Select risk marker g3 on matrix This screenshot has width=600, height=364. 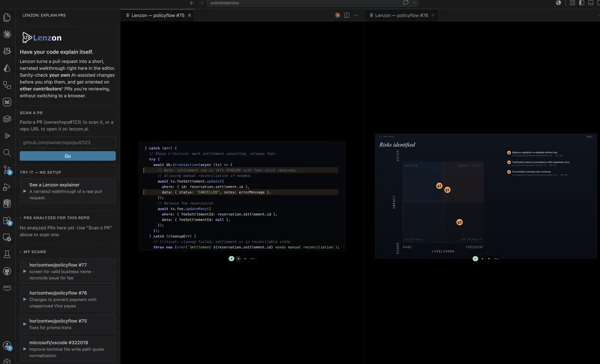click(459, 222)
